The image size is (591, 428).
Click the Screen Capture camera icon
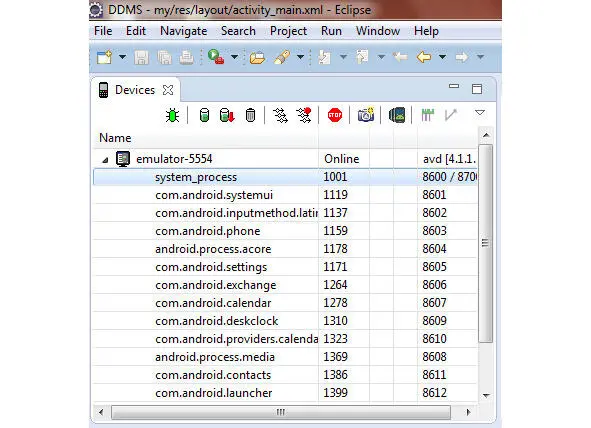[366, 115]
